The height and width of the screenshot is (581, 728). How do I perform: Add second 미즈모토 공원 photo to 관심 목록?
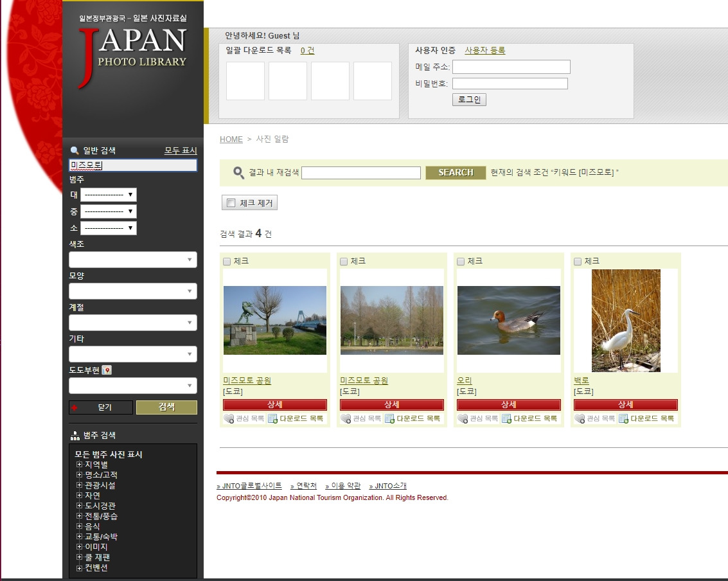pos(361,418)
